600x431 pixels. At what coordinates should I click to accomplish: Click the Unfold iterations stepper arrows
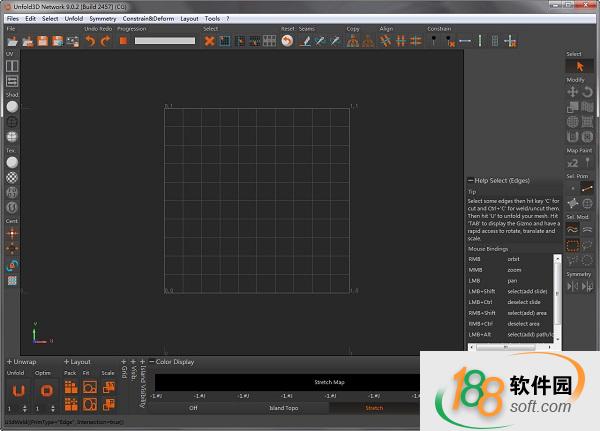point(24,409)
